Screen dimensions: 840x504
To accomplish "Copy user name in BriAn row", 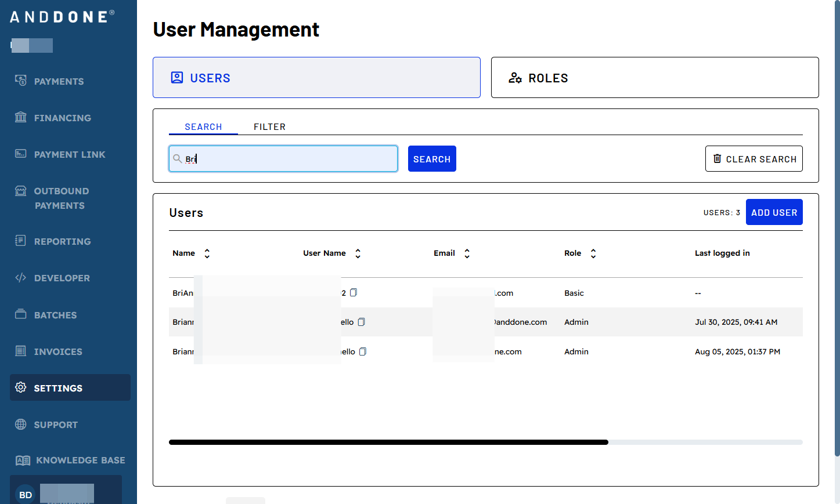I will tap(354, 292).
